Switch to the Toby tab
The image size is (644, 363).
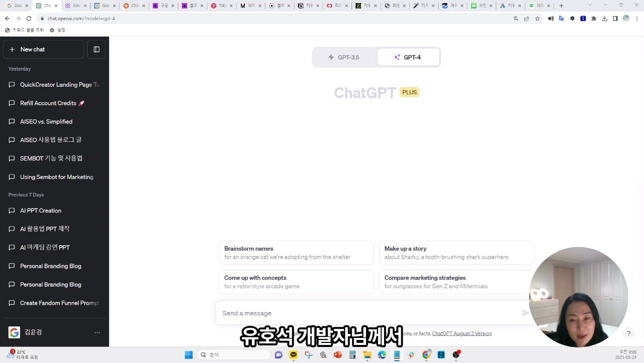(x=222, y=6)
